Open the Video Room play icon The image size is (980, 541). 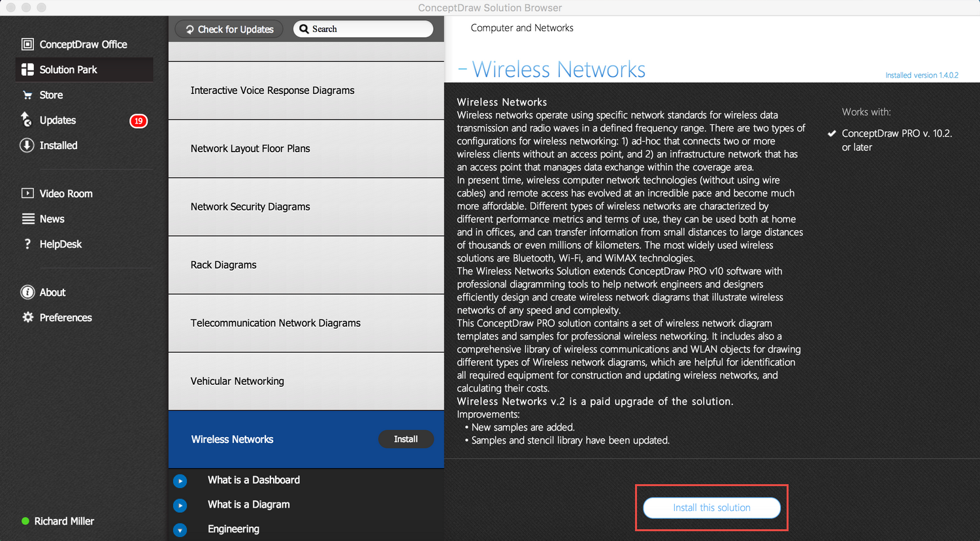27,193
